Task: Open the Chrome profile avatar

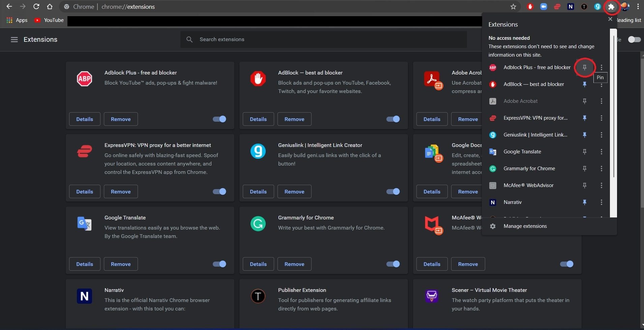Action: click(x=625, y=6)
